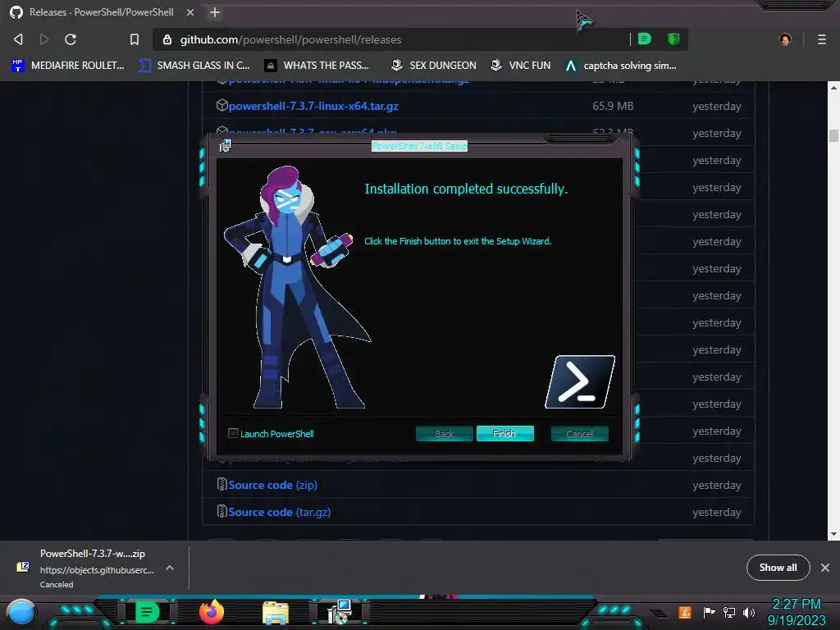The width and height of the screenshot is (840, 630).
Task: Click the site lock icon in address bar
Action: click(167, 39)
